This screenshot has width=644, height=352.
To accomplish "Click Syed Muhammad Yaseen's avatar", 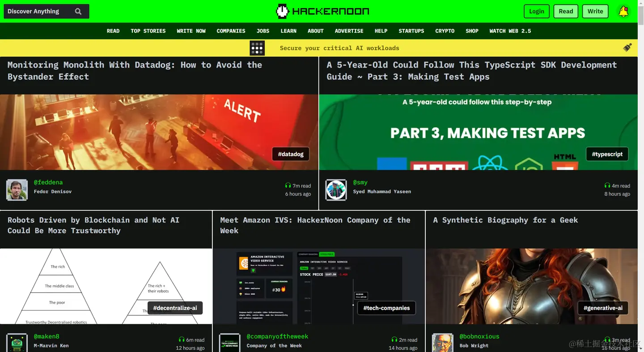I will [x=336, y=190].
